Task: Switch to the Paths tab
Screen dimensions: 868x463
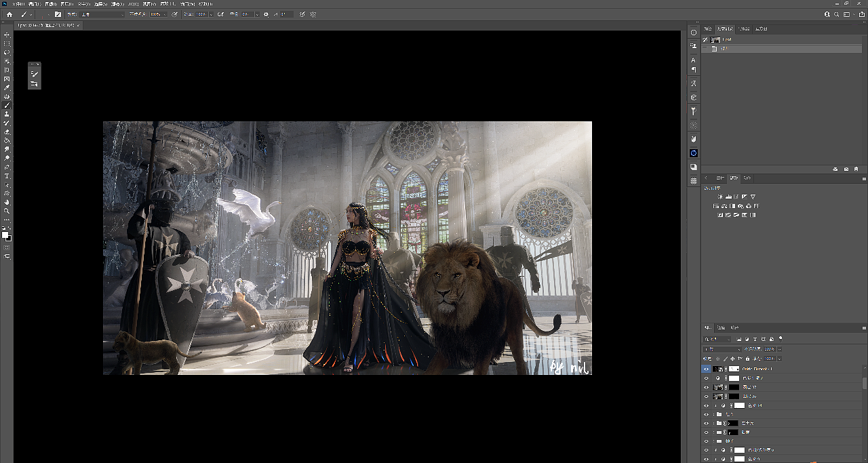Action: coord(734,327)
